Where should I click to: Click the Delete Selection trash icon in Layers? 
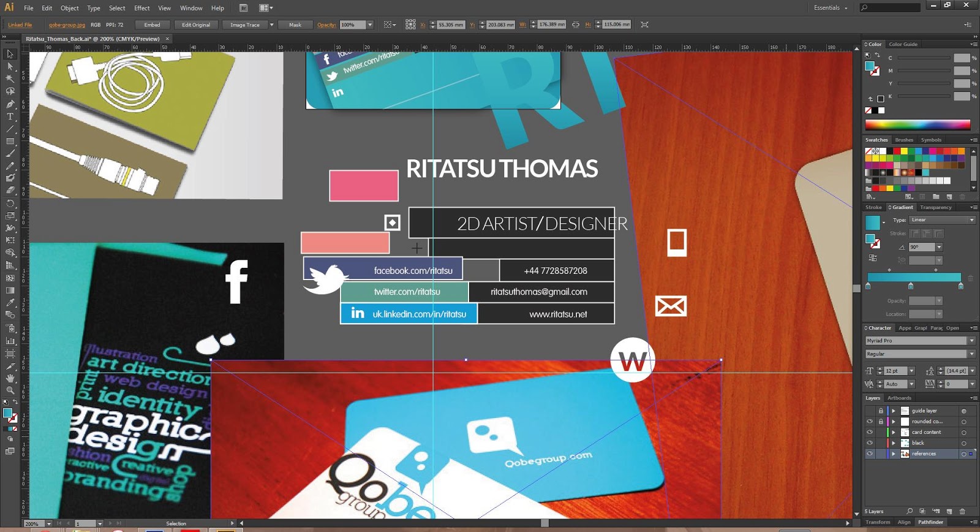[x=962, y=511]
